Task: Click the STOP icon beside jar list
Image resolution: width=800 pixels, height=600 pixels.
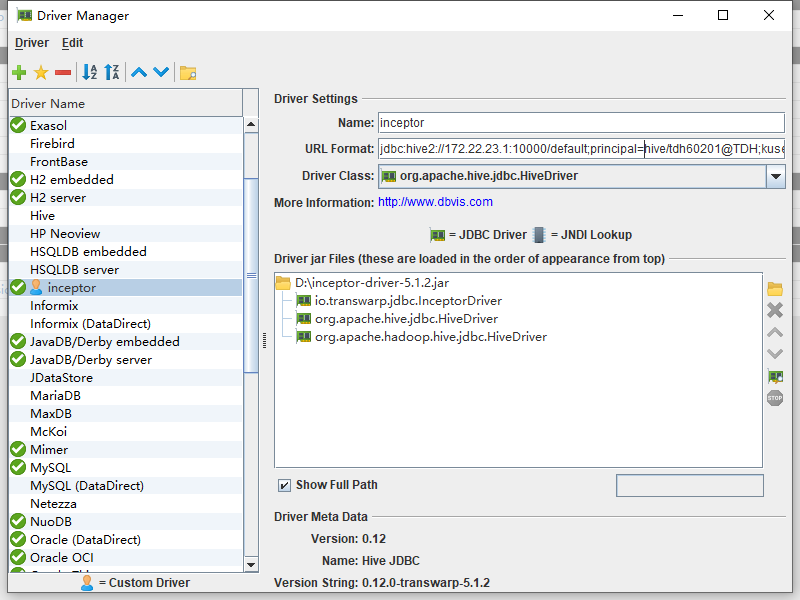Action: pos(775,398)
